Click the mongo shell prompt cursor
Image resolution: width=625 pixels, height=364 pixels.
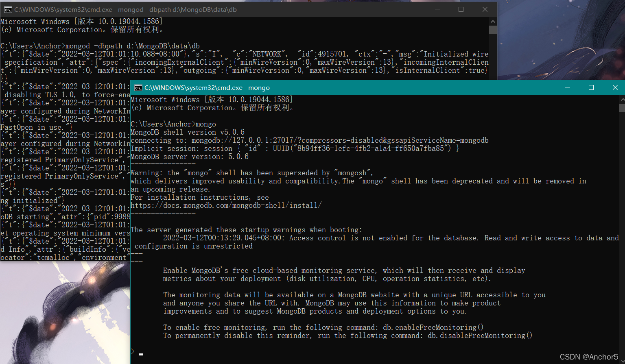[x=140, y=354]
